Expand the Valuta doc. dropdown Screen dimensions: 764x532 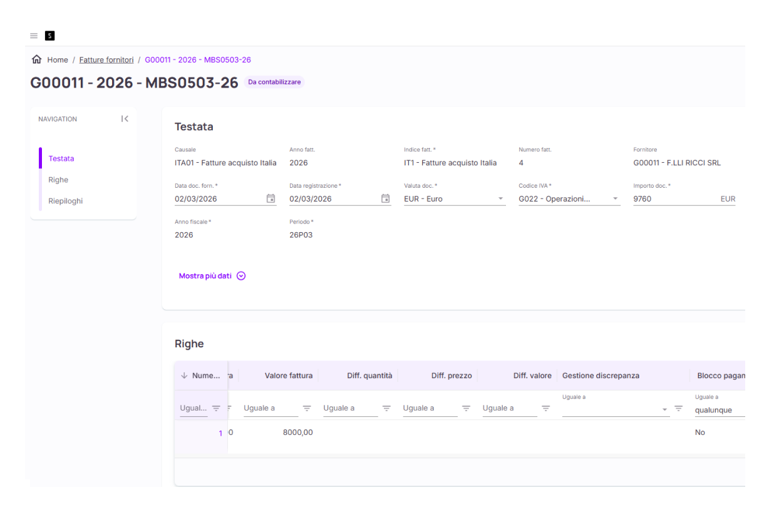tap(500, 199)
